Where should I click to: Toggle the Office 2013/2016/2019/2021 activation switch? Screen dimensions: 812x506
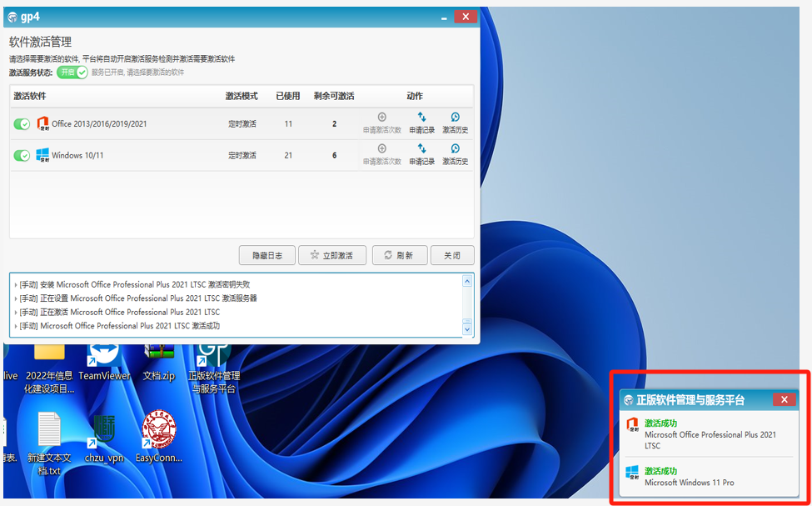(x=22, y=124)
